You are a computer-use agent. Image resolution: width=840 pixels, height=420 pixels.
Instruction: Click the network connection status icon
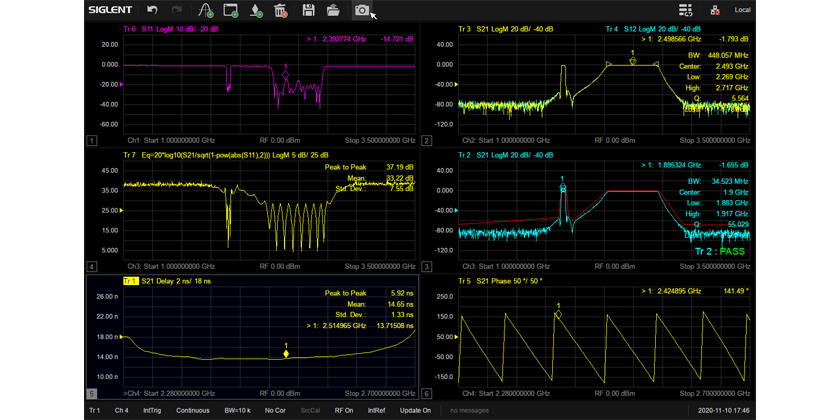click(x=715, y=11)
